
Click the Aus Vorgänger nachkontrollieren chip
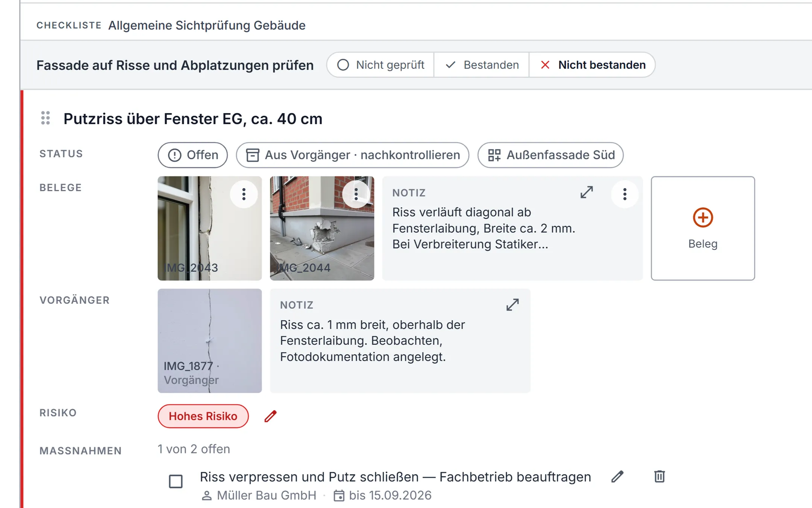[x=353, y=155]
